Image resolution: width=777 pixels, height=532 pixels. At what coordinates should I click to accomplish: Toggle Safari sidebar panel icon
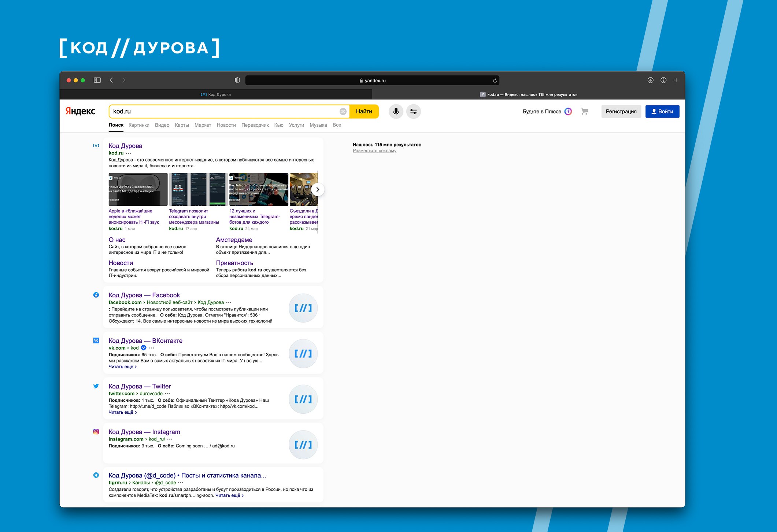tap(97, 80)
